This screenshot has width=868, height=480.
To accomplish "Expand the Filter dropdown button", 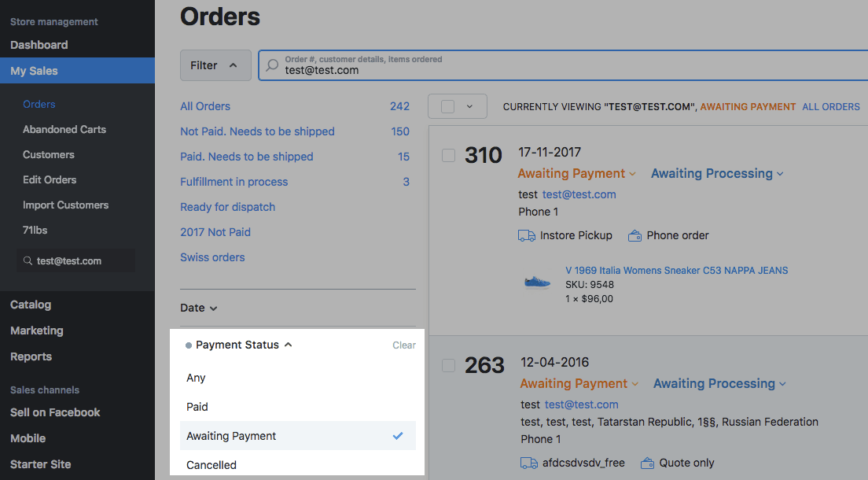I will tap(215, 65).
